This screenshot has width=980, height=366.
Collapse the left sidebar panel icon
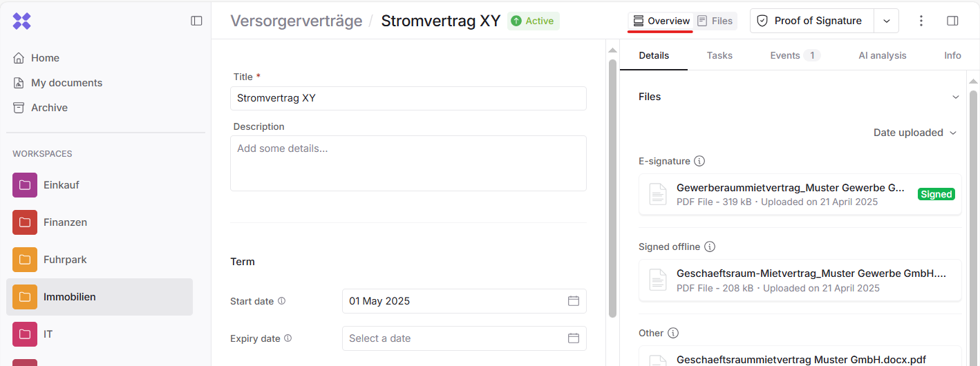pyautogui.click(x=196, y=21)
